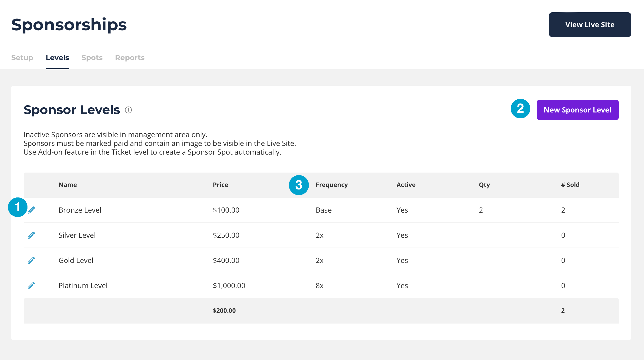Click the numbered marker 3 badge
644x360 pixels.
point(299,185)
